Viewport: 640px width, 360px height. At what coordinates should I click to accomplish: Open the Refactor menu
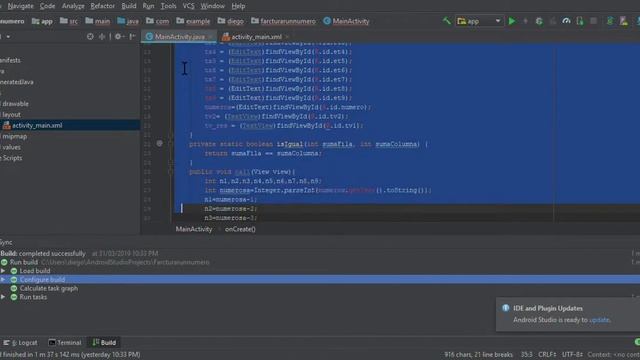coord(102,6)
